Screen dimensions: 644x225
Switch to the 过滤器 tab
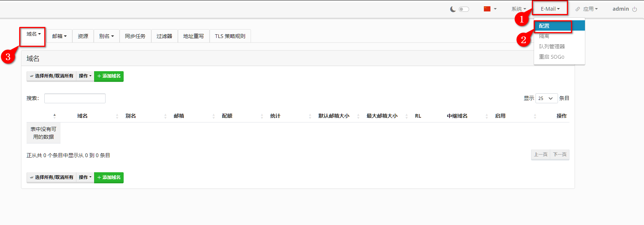164,36
